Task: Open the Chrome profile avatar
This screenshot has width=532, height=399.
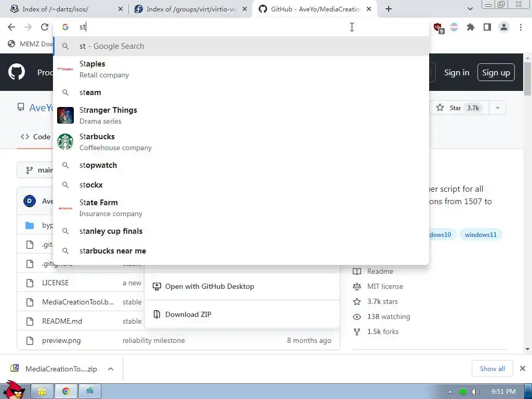Action: point(504,27)
